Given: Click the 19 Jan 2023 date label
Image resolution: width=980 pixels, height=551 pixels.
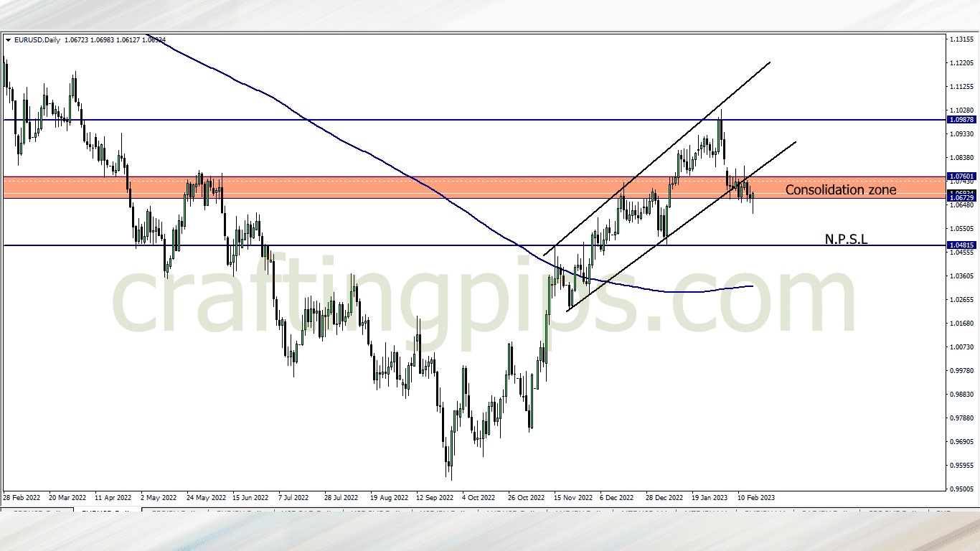Looking at the screenshot, I should pyautogui.click(x=711, y=497).
